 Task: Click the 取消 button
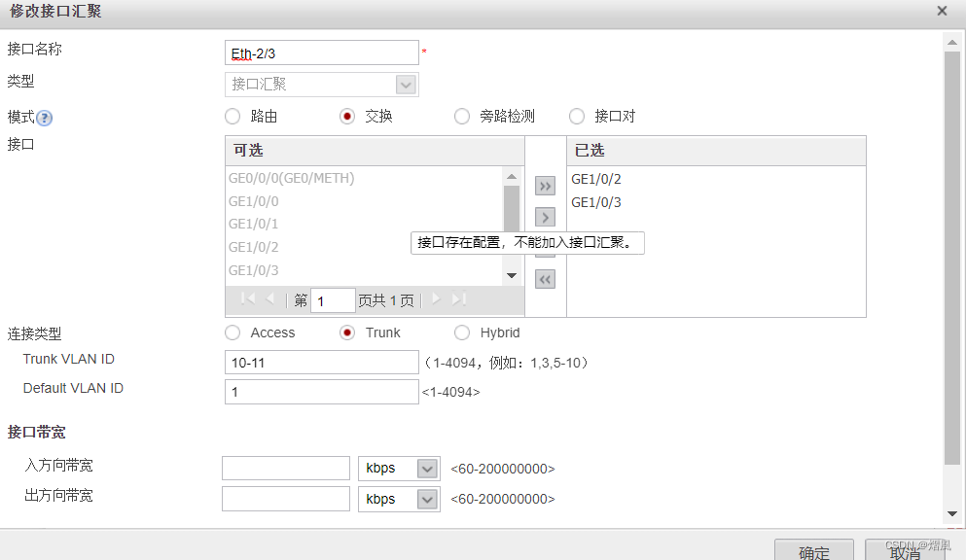click(905, 550)
